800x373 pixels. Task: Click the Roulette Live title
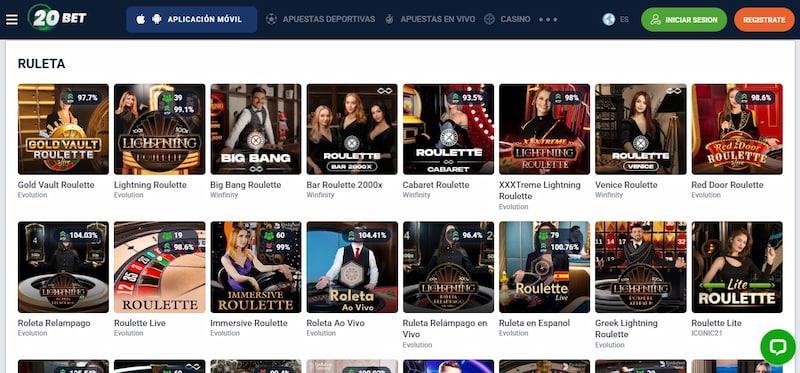tap(140, 323)
